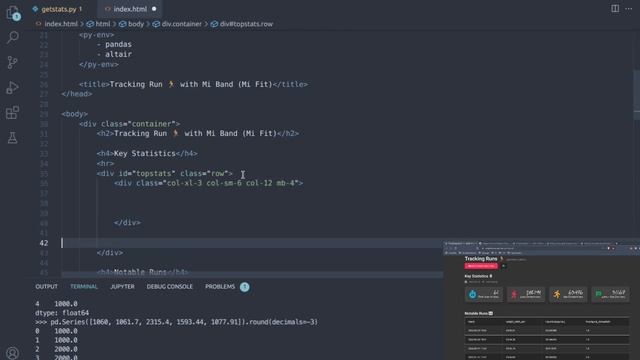This screenshot has width=640, height=360.
Task: Open the Extensions view
Action: 13,113
